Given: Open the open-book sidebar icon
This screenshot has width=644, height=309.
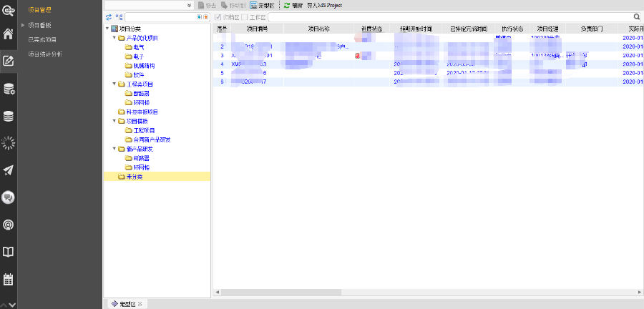Looking at the screenshot, I should click(x=8, y=252).
